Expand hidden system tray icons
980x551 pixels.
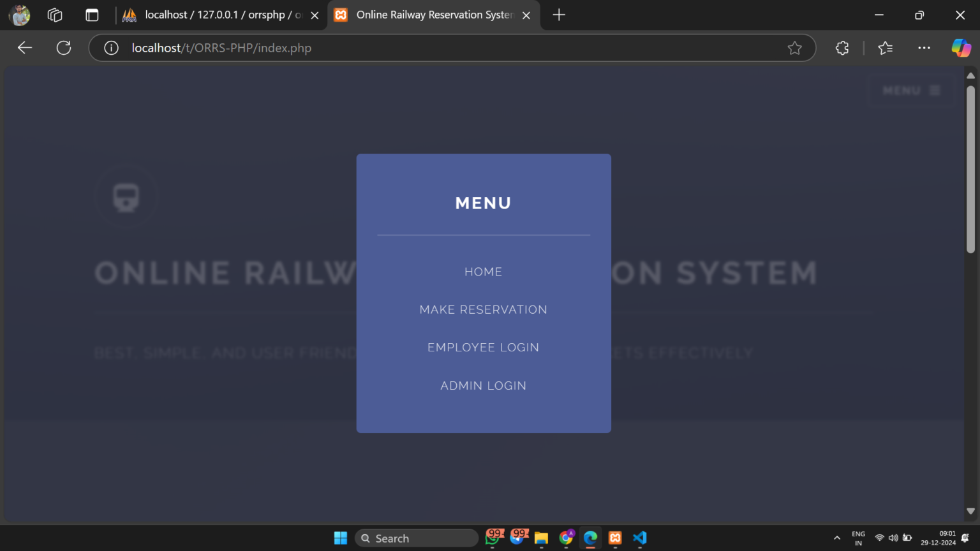tap(836, 538)
